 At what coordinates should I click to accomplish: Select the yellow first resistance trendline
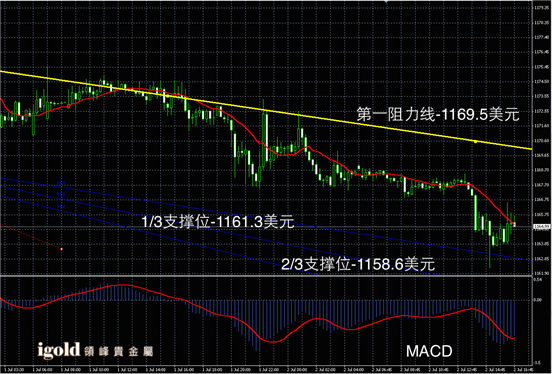[x=265, y=110]
